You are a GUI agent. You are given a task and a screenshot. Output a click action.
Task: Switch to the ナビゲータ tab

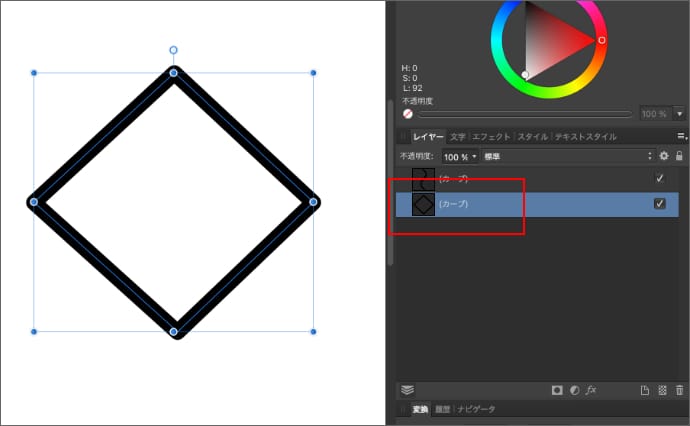pos(478,410)
